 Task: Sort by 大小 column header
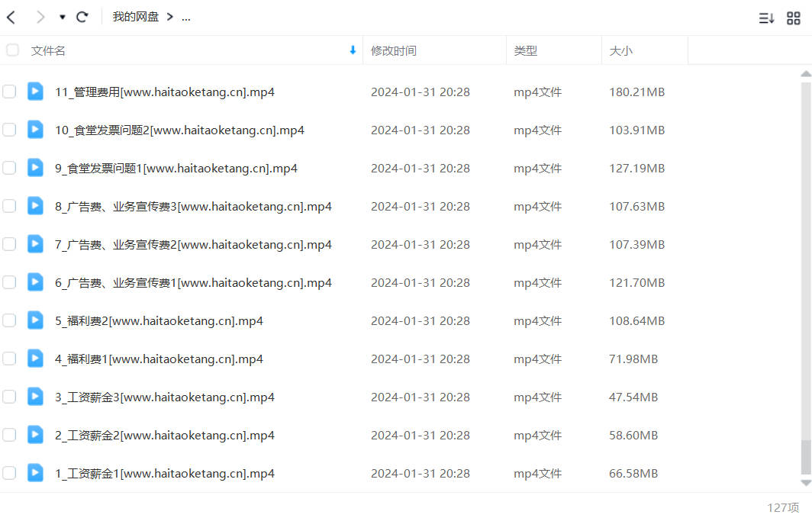pos(621,50)
